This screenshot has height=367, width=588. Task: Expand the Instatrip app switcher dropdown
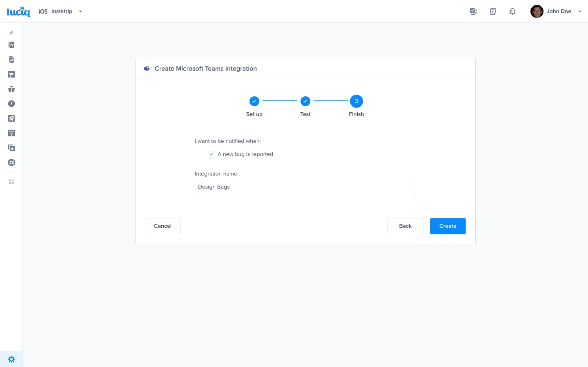[80, 11]
